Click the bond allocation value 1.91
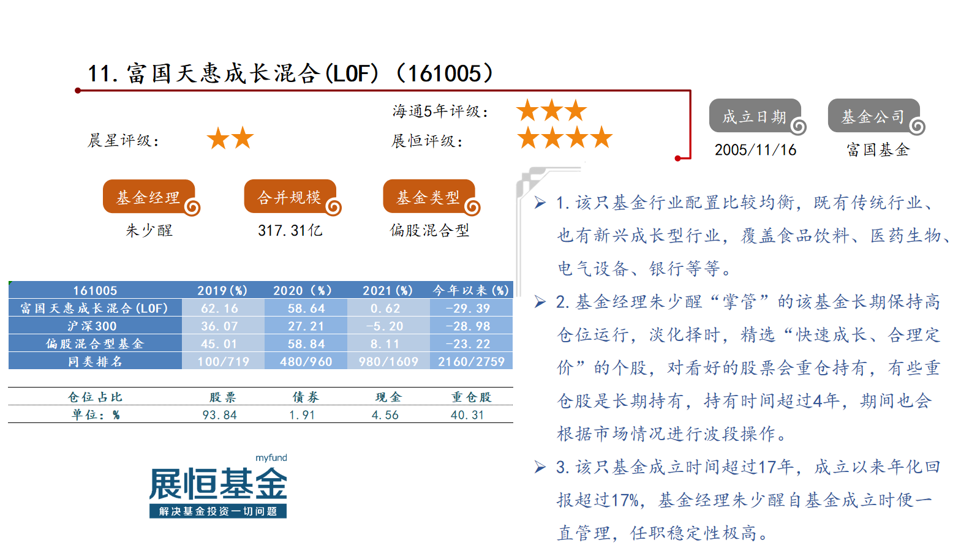The height and width of the screenshot is (551, 980). (x=302, y=414)
